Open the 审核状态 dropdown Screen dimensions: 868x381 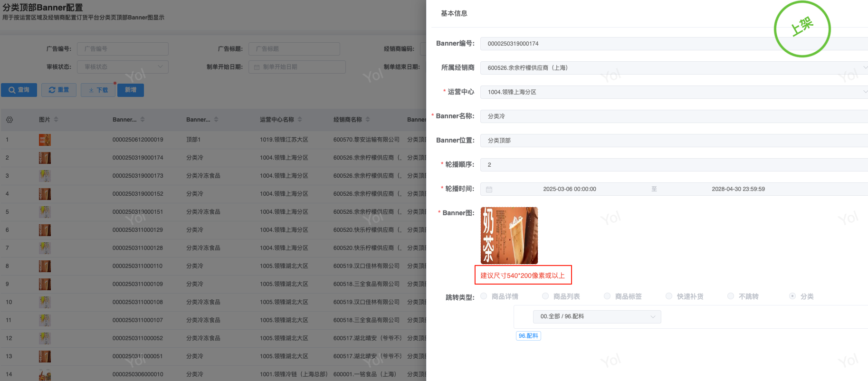pyautogui.click(x=123, y=67)
